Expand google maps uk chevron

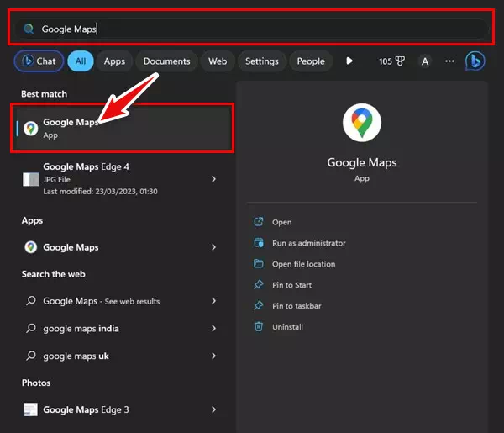(213, 356)
